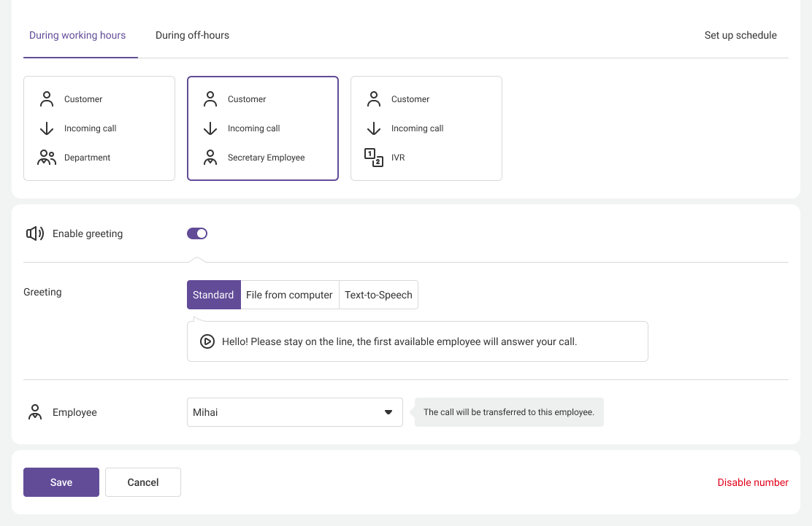Select the Standard greeting option
This screenshot has width=812, height=526.
[213, 295]
